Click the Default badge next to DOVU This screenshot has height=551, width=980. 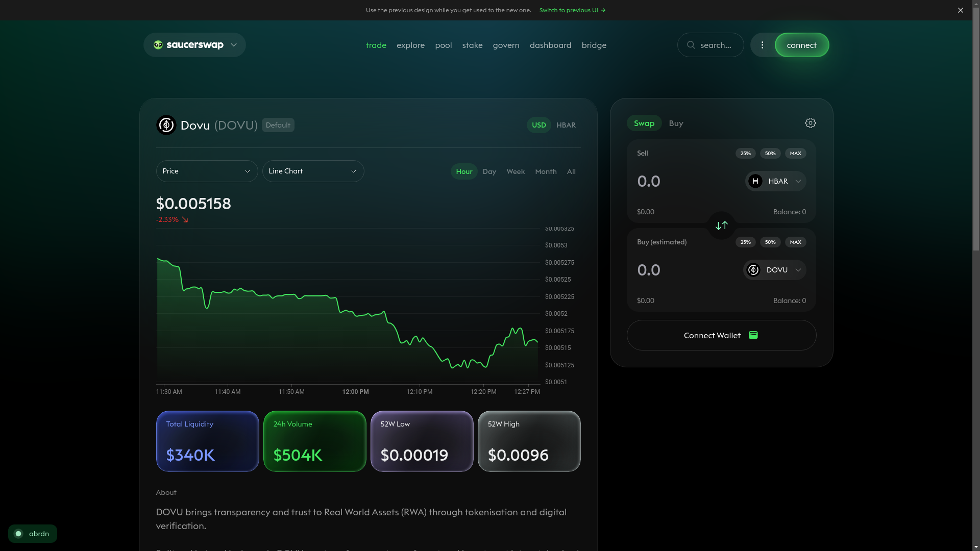pos(278,125)
